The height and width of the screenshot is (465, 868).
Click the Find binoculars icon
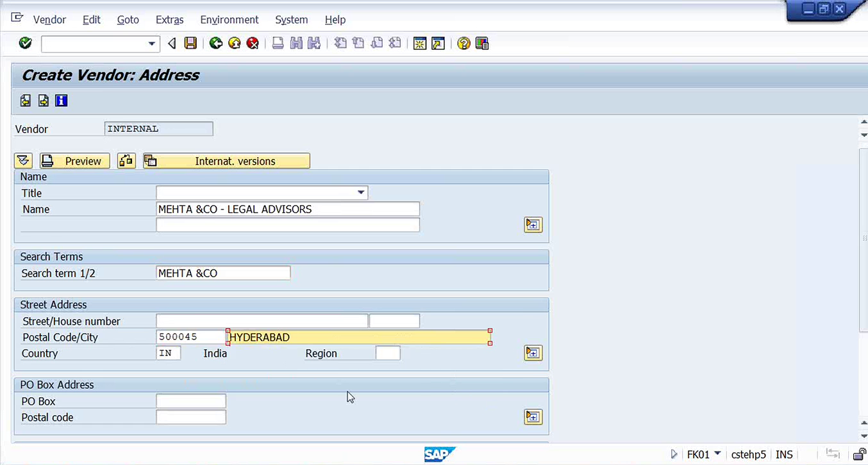[x=296, y=44]
